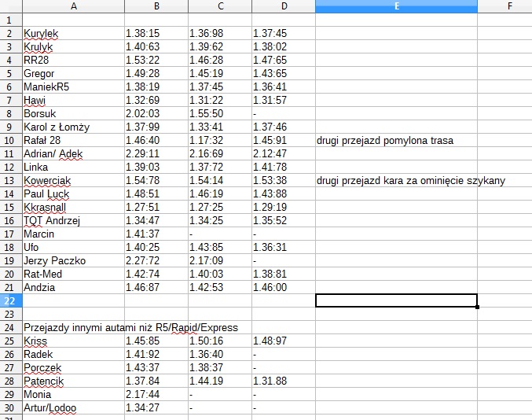Viewport: 532px width, 420px height.
Task: Click the cell containing Kriss
Action: [73, 341]
